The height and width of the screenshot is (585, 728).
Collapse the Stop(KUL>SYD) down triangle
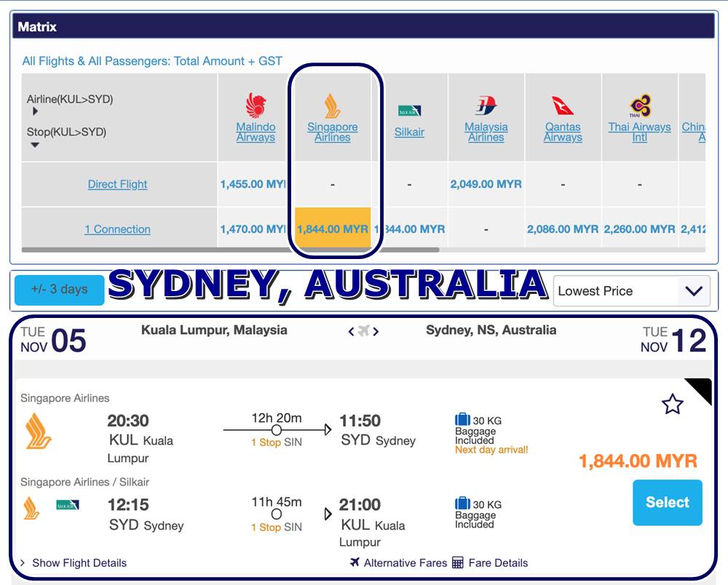coord(35,146)
